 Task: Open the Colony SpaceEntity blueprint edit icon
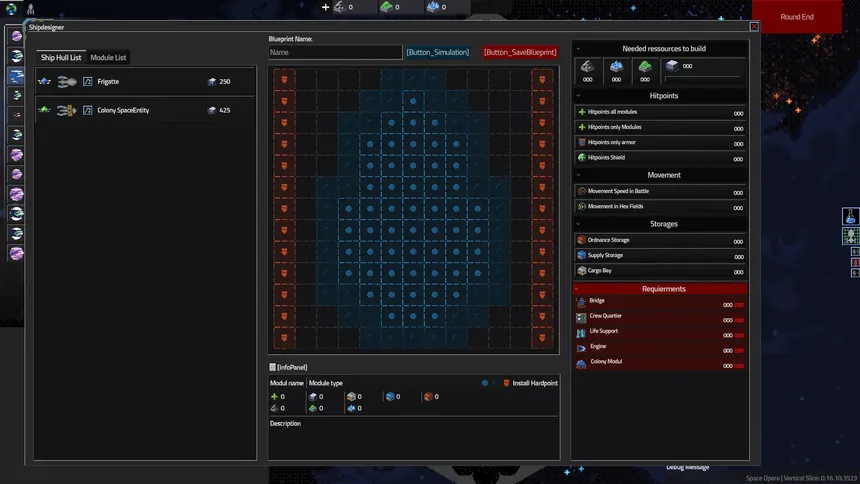coord(88,110)
